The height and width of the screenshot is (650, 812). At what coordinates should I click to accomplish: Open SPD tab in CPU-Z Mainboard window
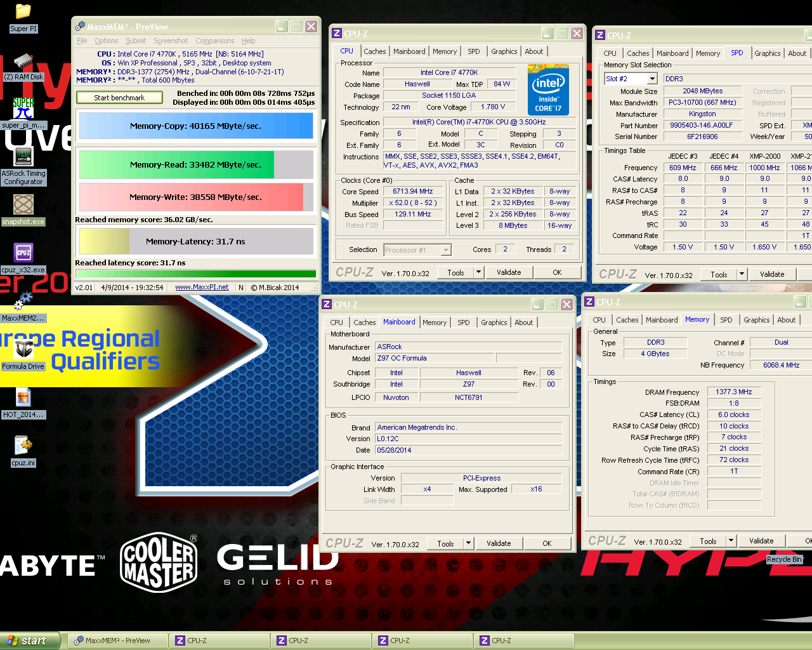(x=464, y=322)
